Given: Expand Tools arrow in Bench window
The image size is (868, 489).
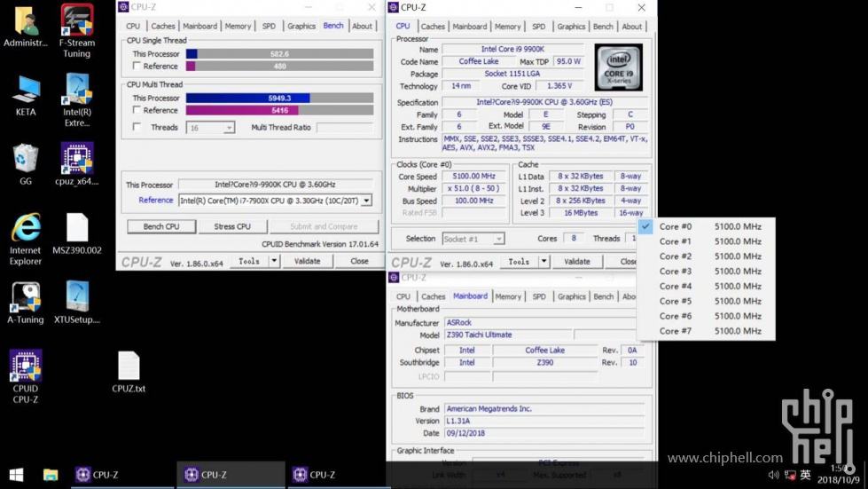Looking at the screenshot, I should point(274,261).
